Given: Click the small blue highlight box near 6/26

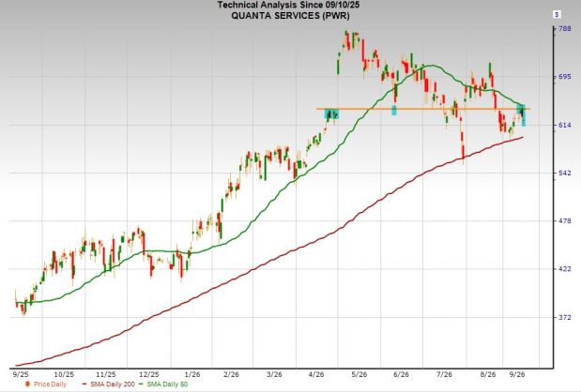Looking at the screenshot, I should pyautogui.click(x=394, y=110).
